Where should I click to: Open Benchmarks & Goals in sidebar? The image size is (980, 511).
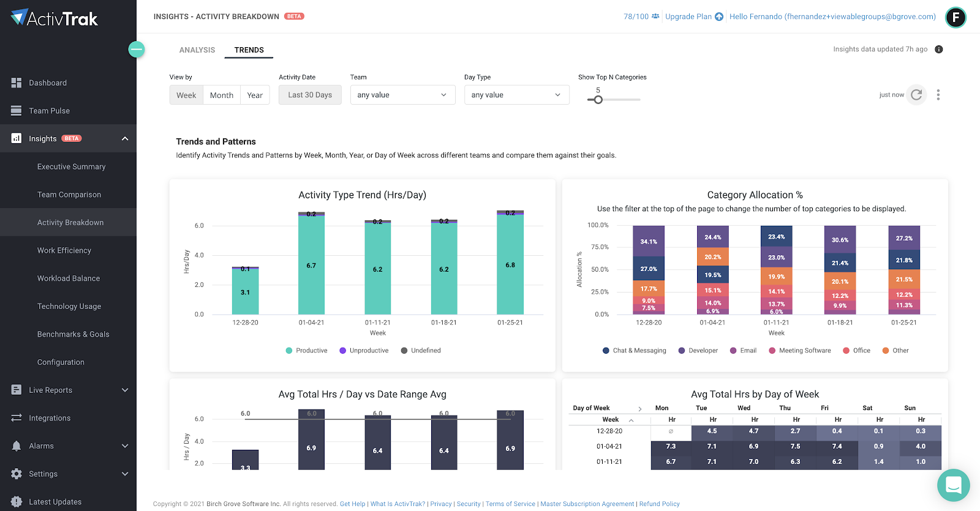pos(73,334)
